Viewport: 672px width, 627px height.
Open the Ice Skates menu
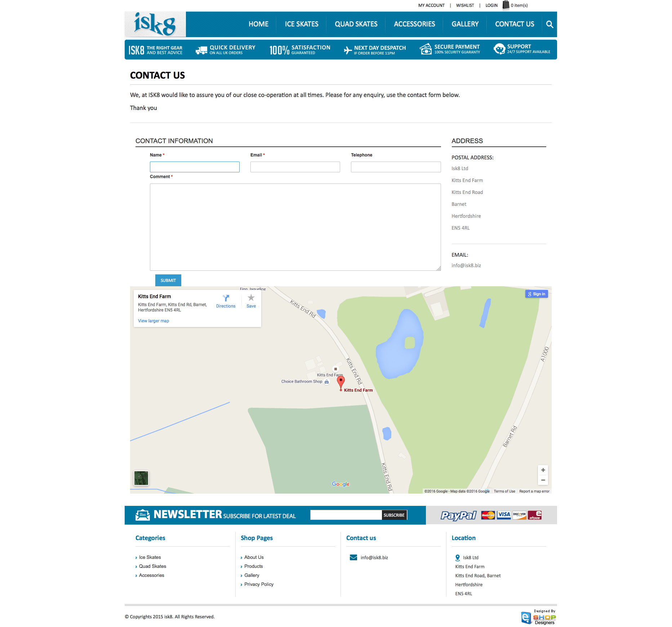[302, 24]
